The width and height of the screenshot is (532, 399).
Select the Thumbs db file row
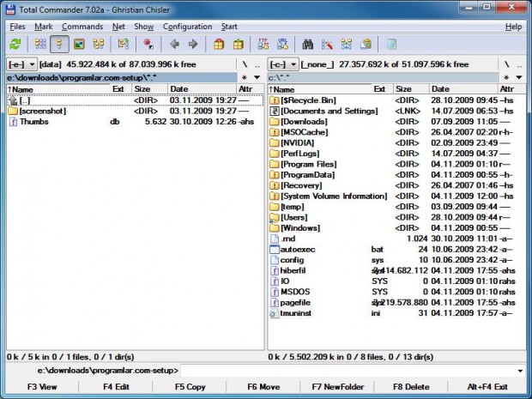135,122
